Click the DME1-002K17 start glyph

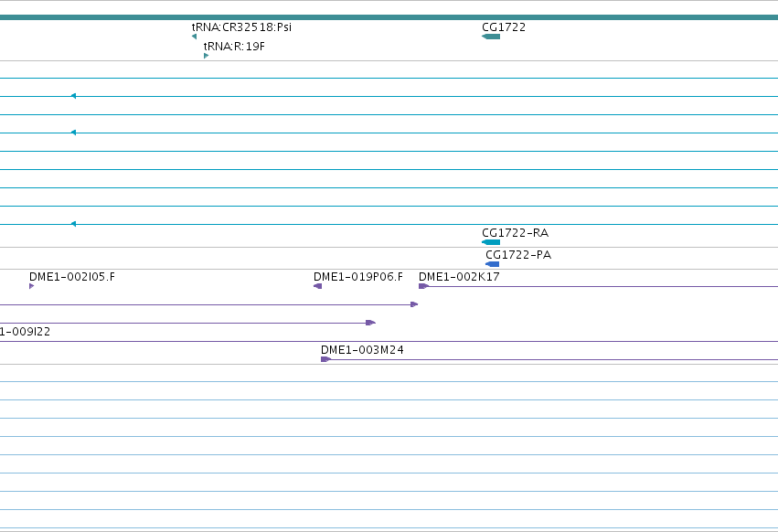(423, 286)
